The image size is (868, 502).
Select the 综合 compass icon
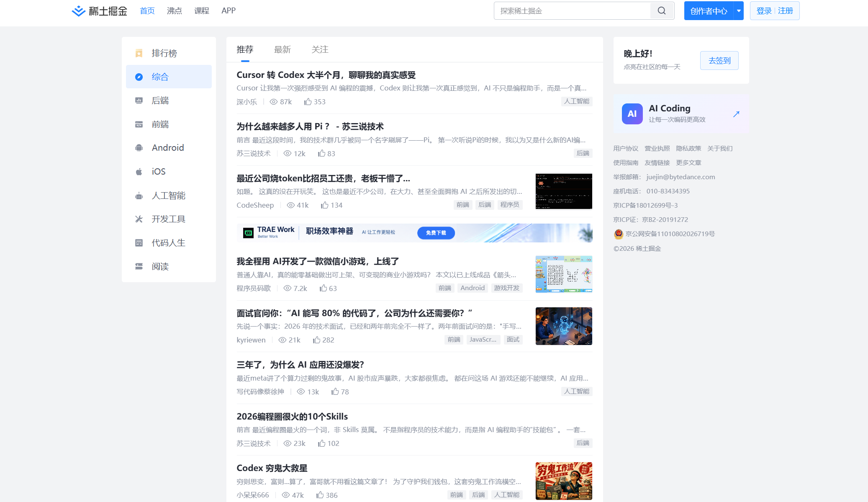click(x=139, y=77)
